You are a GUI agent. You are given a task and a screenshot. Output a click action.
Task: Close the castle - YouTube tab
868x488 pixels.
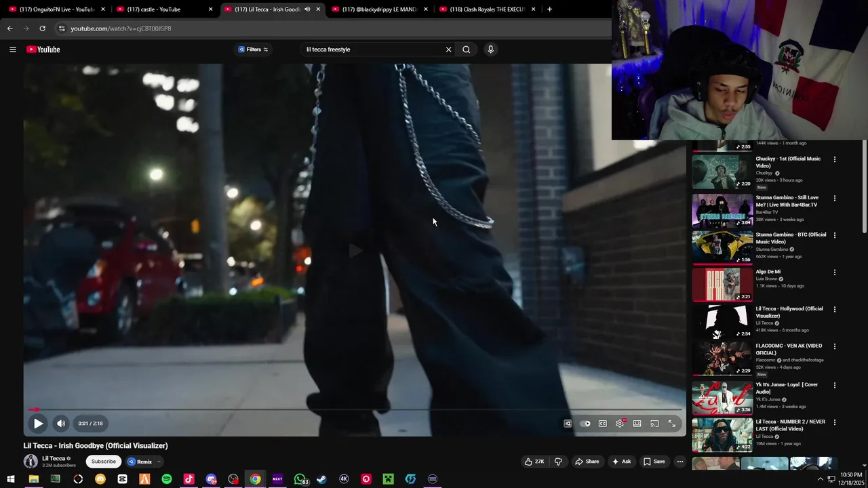click(210, 9)
